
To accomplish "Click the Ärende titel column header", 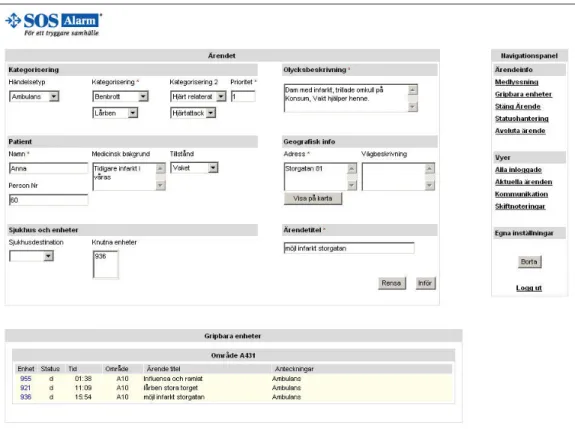I will [163, 368].
